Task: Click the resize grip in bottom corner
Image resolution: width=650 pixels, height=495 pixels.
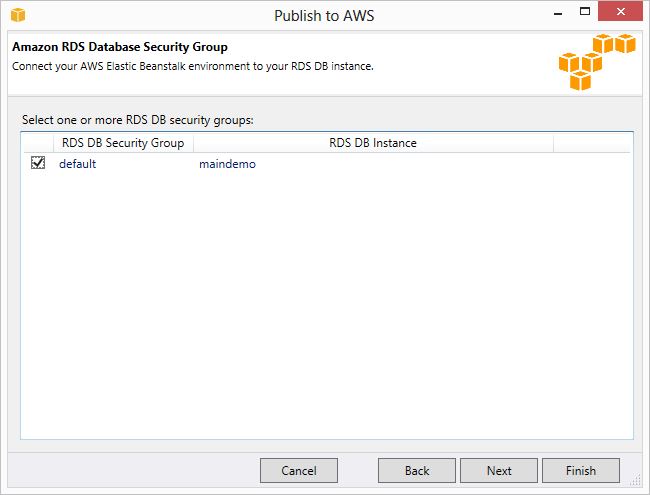Action: click(635, 480)
